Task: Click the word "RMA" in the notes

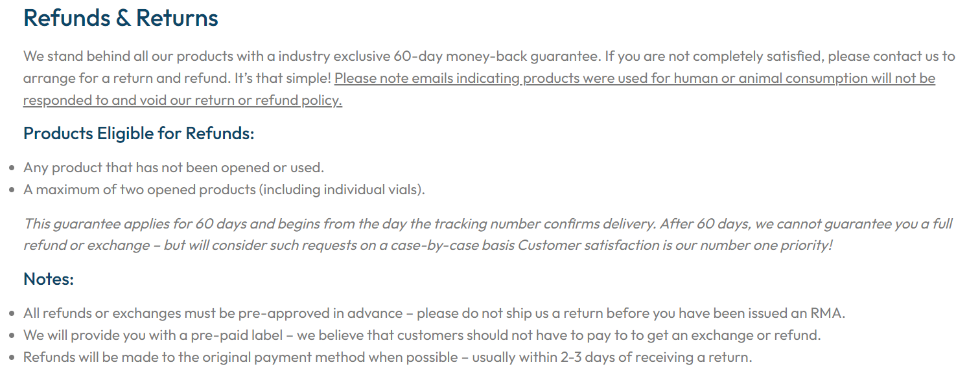Action: click(x=827, y=313)
